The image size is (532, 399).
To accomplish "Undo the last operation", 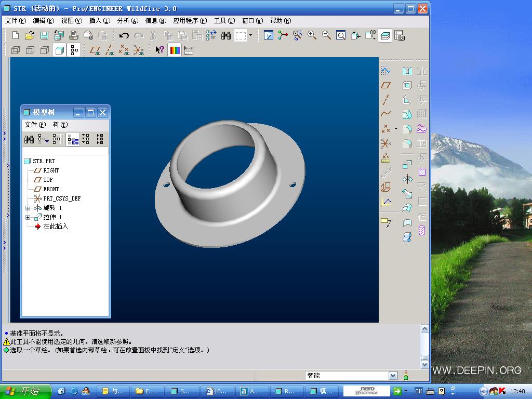I will point(124,35).
